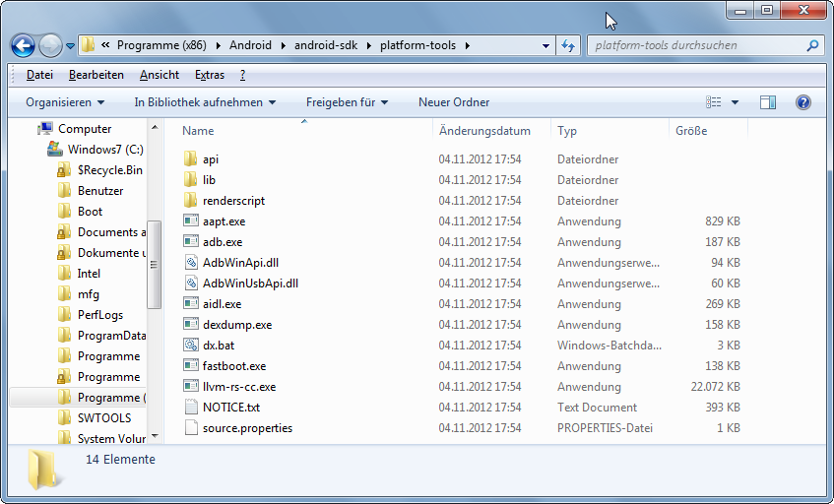Click android-sdk in the breadcrumb path
834x504 pixels.
click(326, 45)
